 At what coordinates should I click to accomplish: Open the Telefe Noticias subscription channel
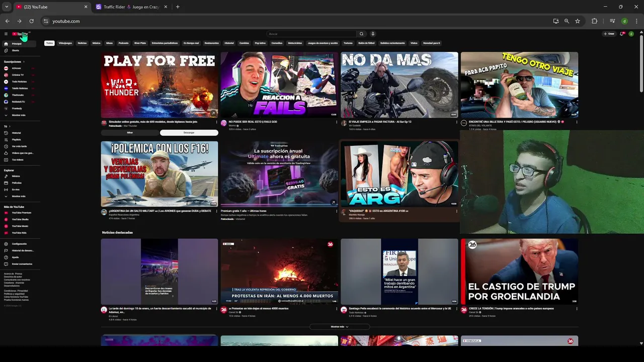(20, 88)
